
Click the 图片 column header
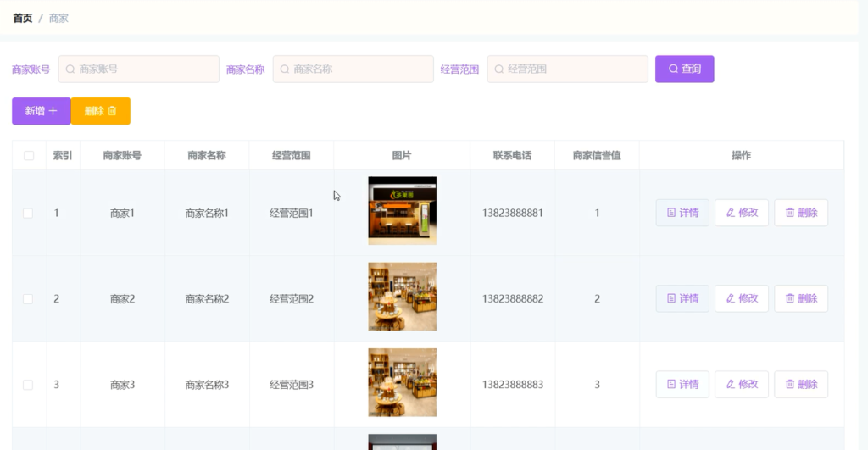pos(402,156)
